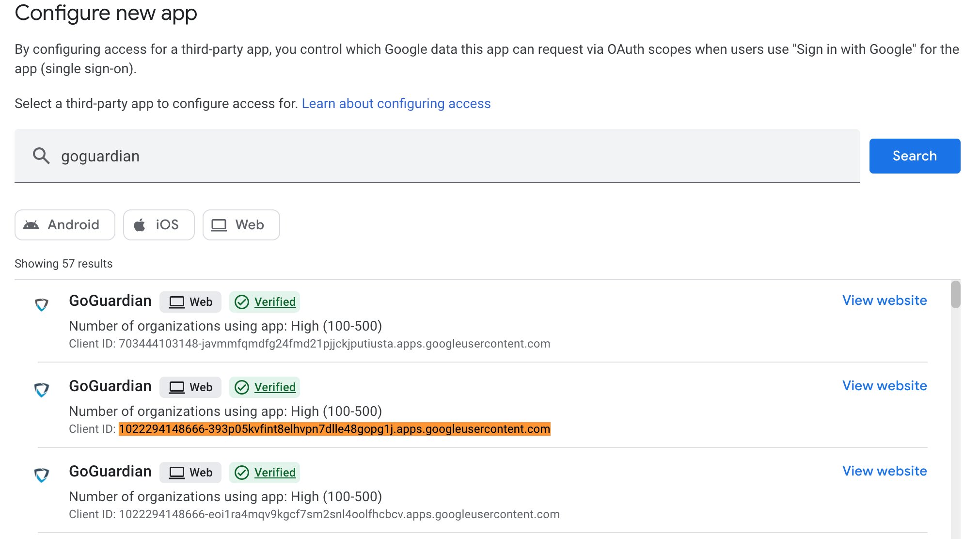Click organizations count text for client 703444103148
The width and height of the screenshot is (980, 539).
point(225,326)
